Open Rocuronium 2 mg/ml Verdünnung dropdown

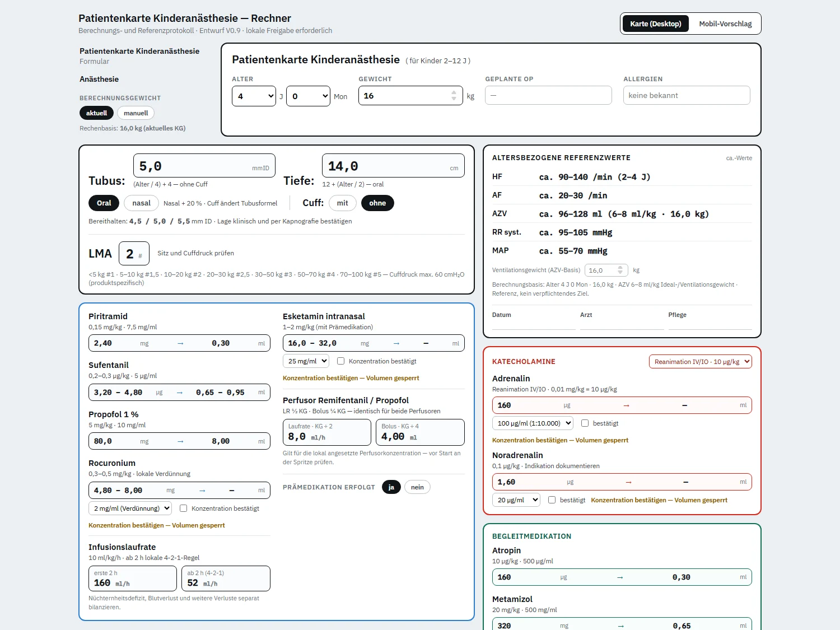(130, 508)
